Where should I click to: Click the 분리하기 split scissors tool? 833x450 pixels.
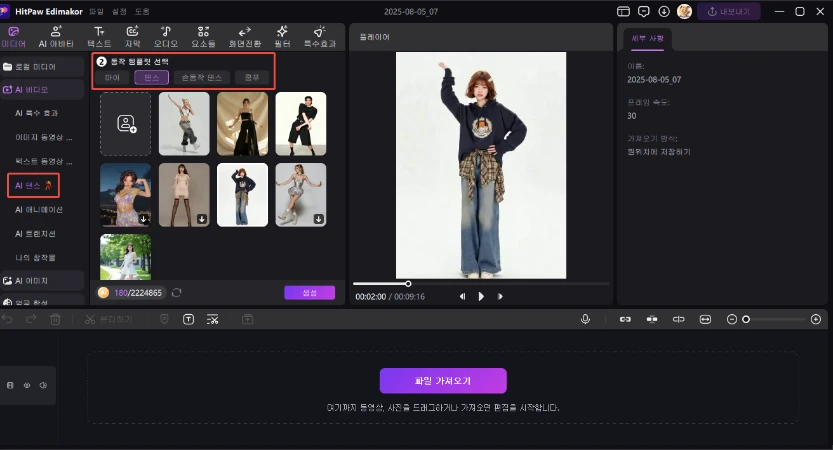pos(108,319)
